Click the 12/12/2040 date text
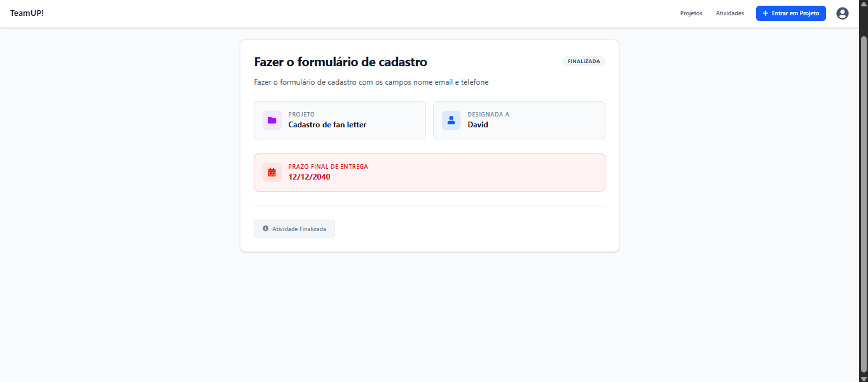Image resolution: width=868 pixels, height=382 pixels. coord(310,177)
